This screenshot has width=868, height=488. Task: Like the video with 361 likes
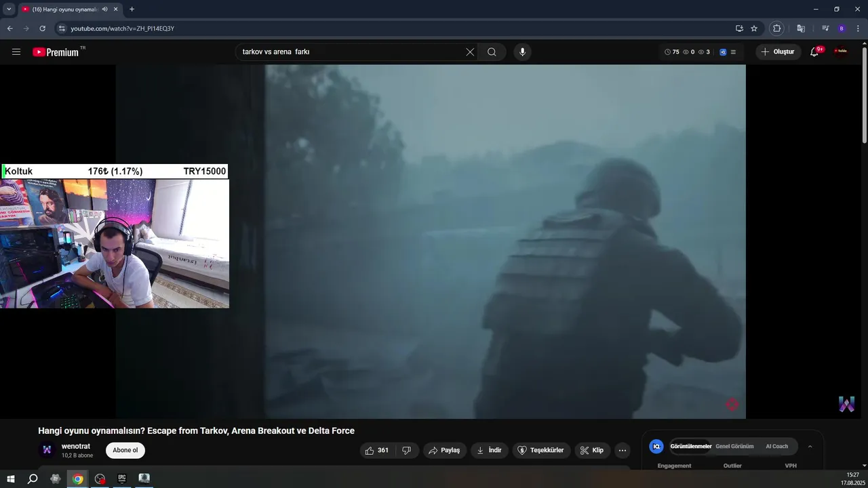[x=376, y=450]
